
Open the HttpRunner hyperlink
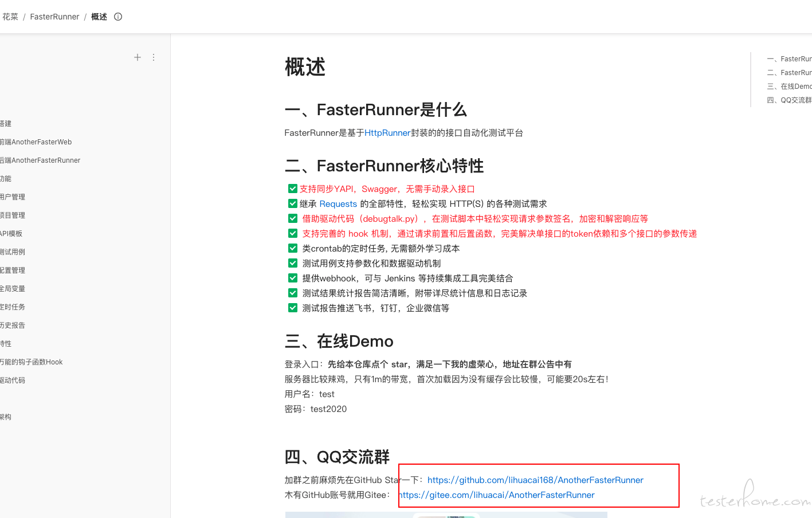coord(387,133)
